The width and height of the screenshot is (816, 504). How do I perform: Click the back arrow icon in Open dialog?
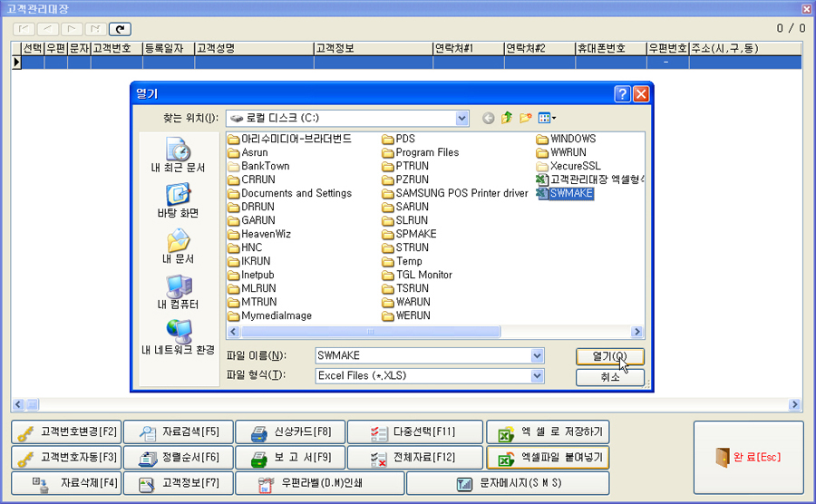click(x=488, y=118)
